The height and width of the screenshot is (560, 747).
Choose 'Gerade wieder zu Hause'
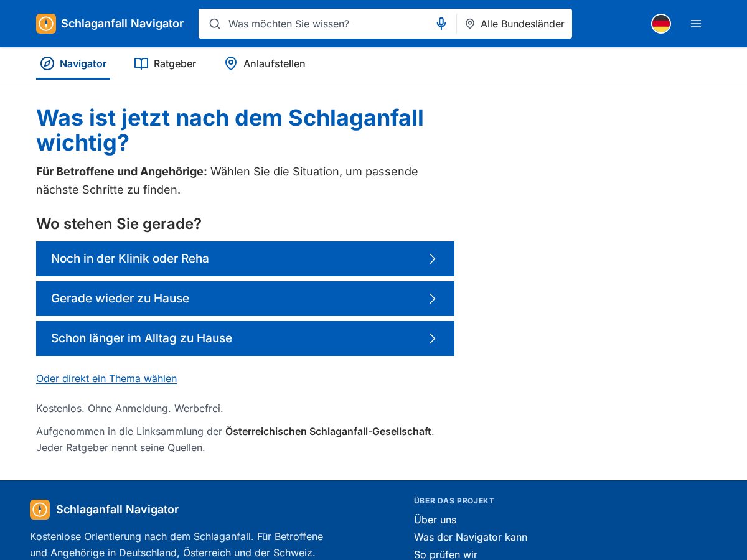click(x=245, y=299)
